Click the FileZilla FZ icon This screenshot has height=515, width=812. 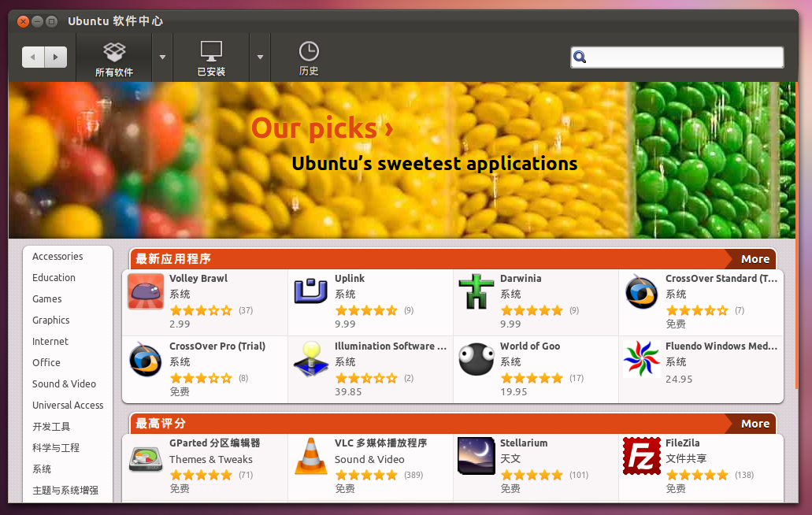tap(642, 455)
